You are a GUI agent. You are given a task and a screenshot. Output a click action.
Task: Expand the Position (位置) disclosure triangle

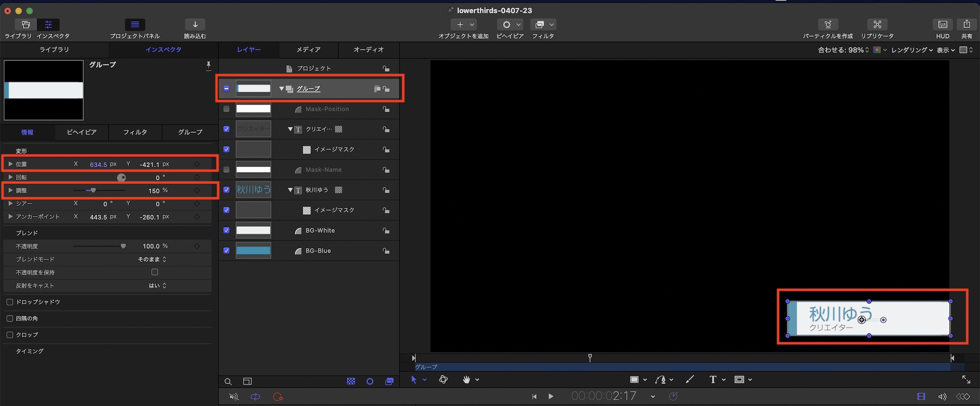tap(10, 164)
